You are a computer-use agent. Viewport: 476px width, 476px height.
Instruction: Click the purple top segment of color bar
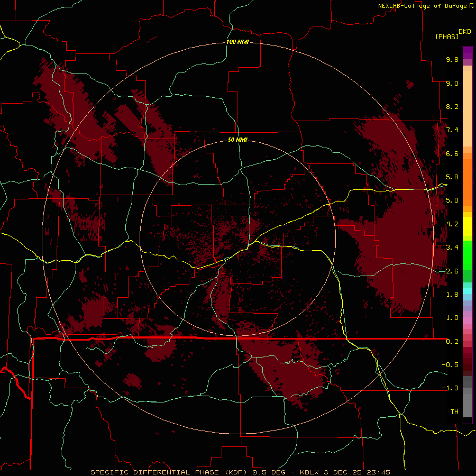(467, 53)
